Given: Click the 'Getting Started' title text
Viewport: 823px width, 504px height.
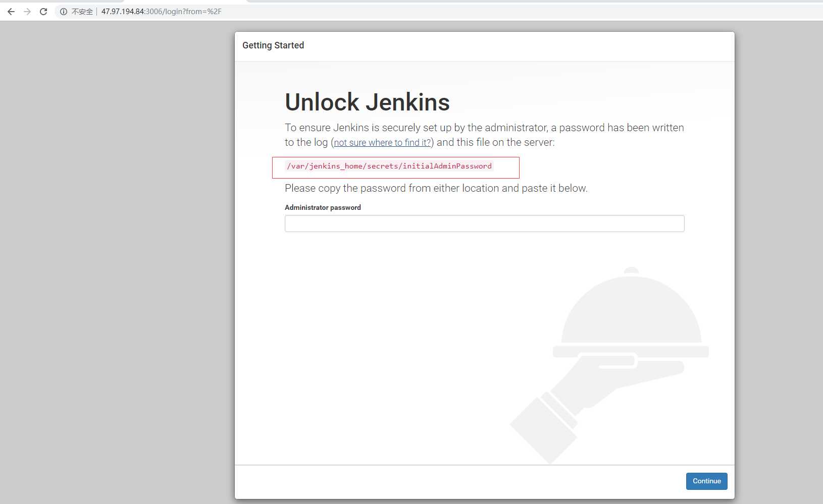Looking at the screenshot, I should (x=273, y=45).
